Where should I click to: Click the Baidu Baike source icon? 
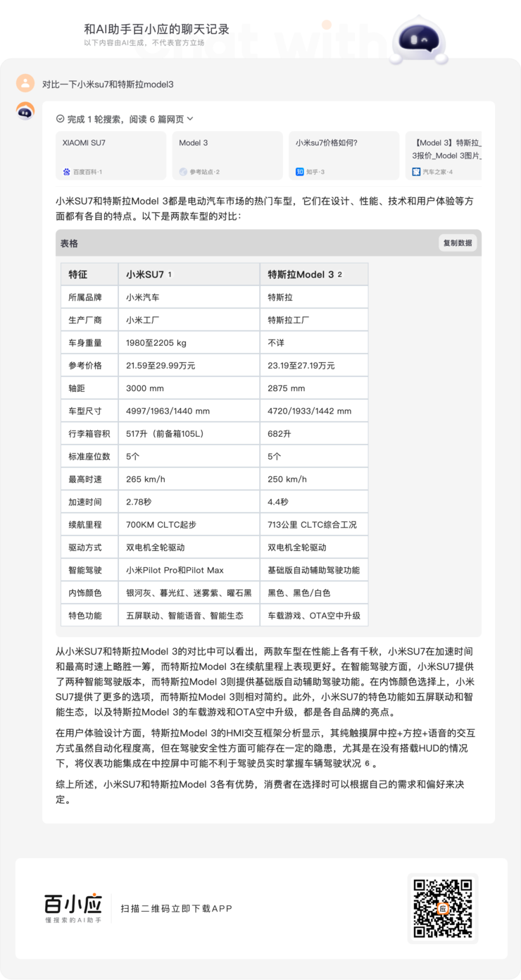pos(67,172)
